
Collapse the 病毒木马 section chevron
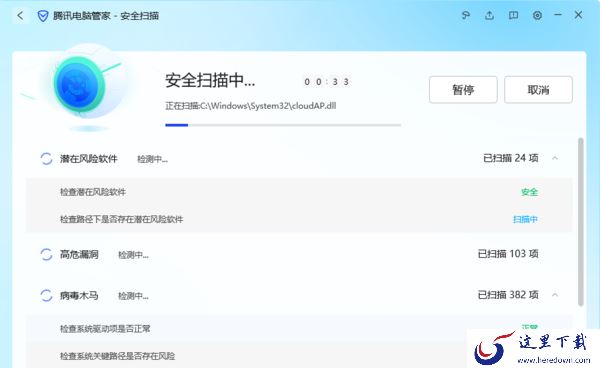(555, 295)
